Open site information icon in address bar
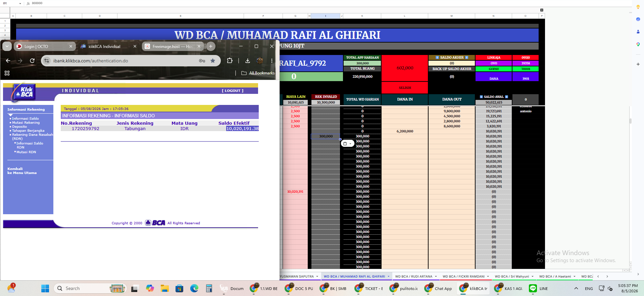The height and width of the screenshot is (296, 644). (x=47, y=61)
